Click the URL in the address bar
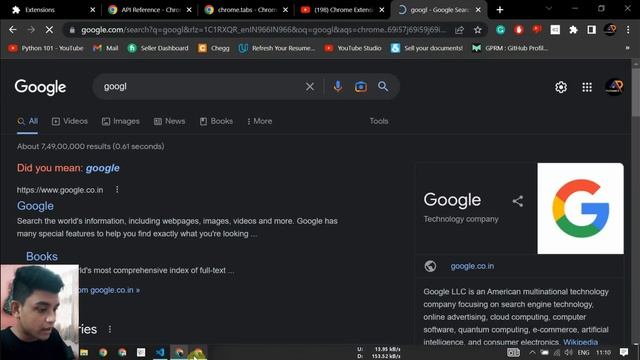This screenshot has height=360, width=640. (x=263, y=30)
